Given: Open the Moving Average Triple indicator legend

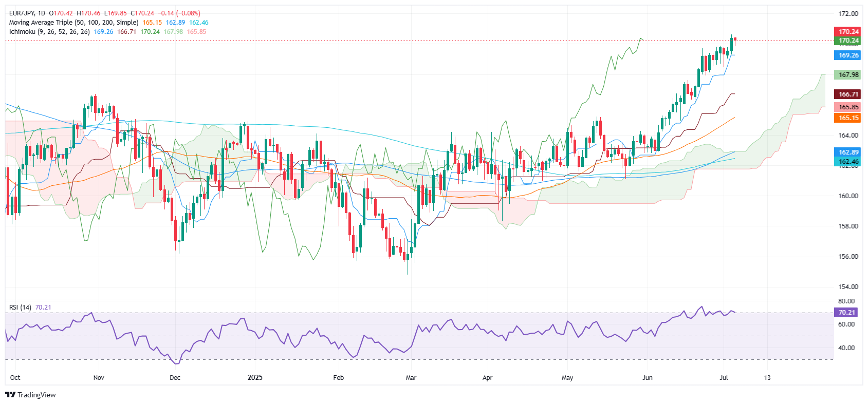Looking at the screenshot, I should point(73,23).
